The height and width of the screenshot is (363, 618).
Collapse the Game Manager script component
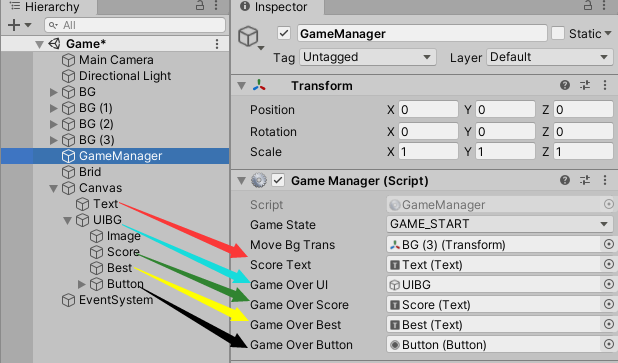tap(242, 181)
